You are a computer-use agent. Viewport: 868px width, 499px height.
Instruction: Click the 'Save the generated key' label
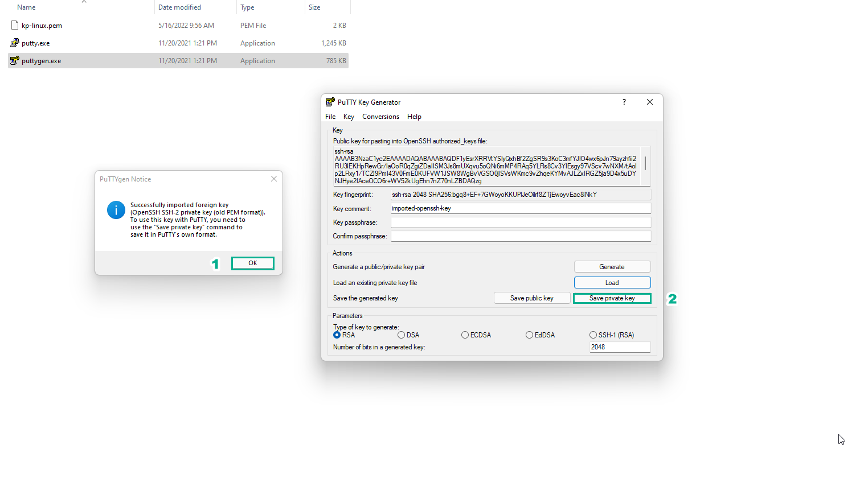(x=365, y=298)
